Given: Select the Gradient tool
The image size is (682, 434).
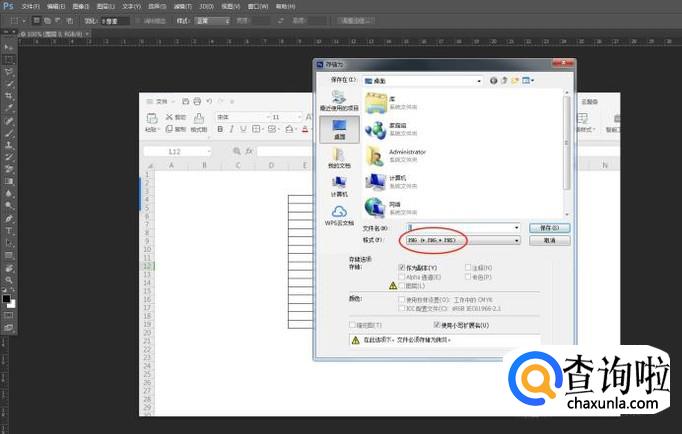Looking at the screenshot, I should tap(9, 182).
